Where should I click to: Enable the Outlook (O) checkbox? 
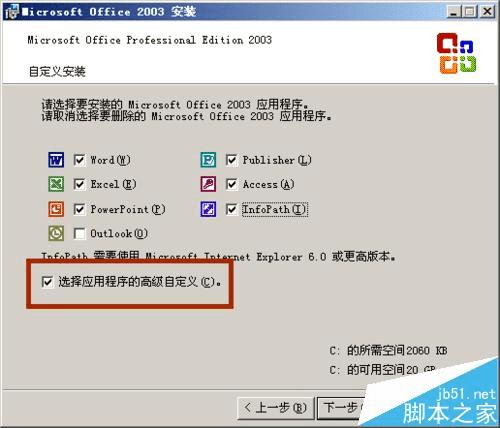click(x=79, y=233)
